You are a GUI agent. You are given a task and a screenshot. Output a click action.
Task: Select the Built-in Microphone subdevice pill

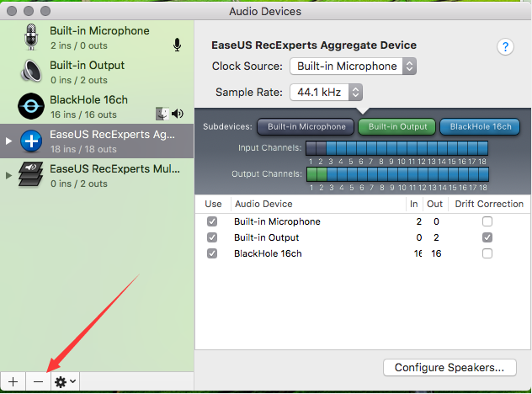tap(306, 127)
